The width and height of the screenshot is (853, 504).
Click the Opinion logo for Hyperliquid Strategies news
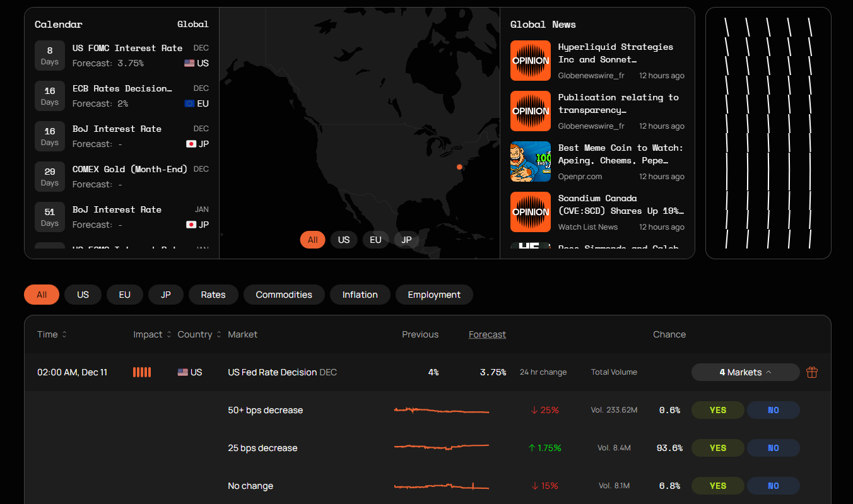[x=531, y=61]
